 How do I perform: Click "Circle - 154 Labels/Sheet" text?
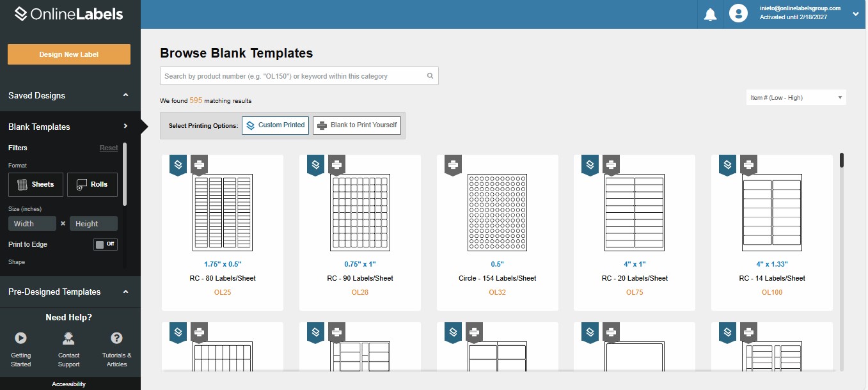[x=498, y=278]
